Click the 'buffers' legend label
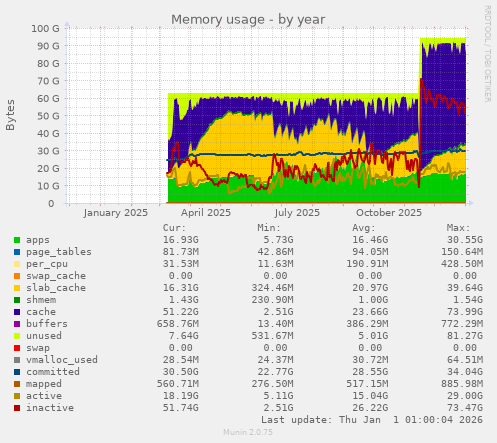Screen dimensions: 497x443 click(x=47, y=324)
